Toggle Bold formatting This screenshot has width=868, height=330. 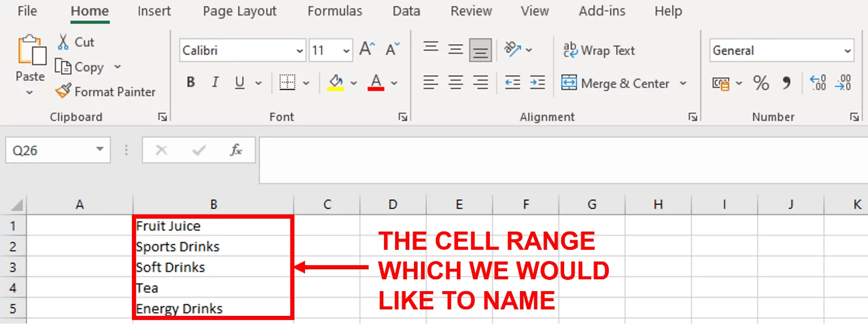(x=190, y=82)
